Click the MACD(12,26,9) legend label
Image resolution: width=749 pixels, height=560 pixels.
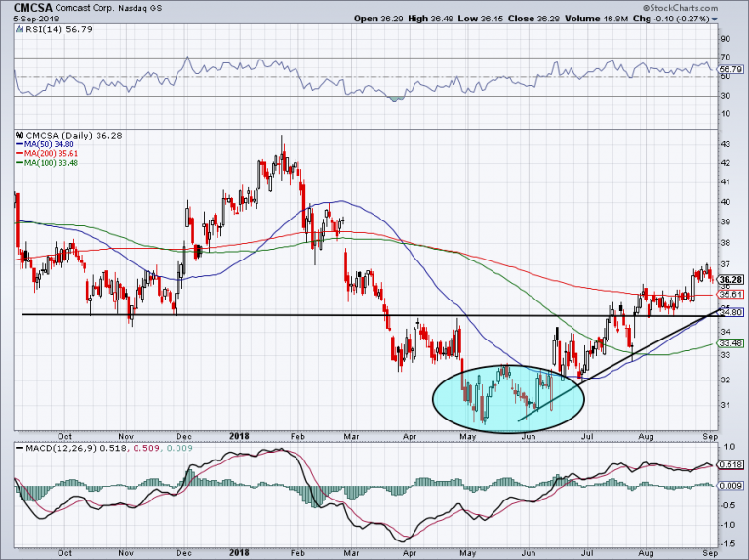tap(61, 448)
